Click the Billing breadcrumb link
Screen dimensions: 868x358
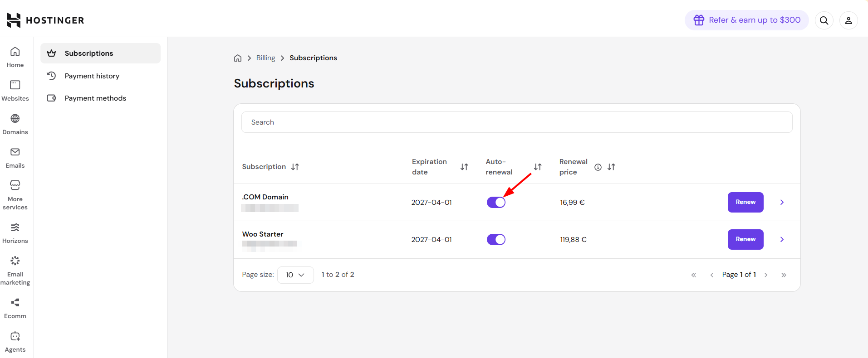[265, 58]
